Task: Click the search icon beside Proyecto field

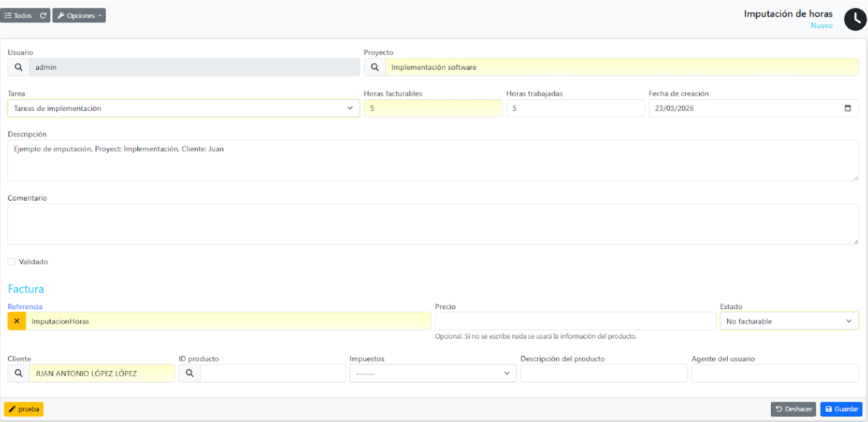Action: (375, 67)
